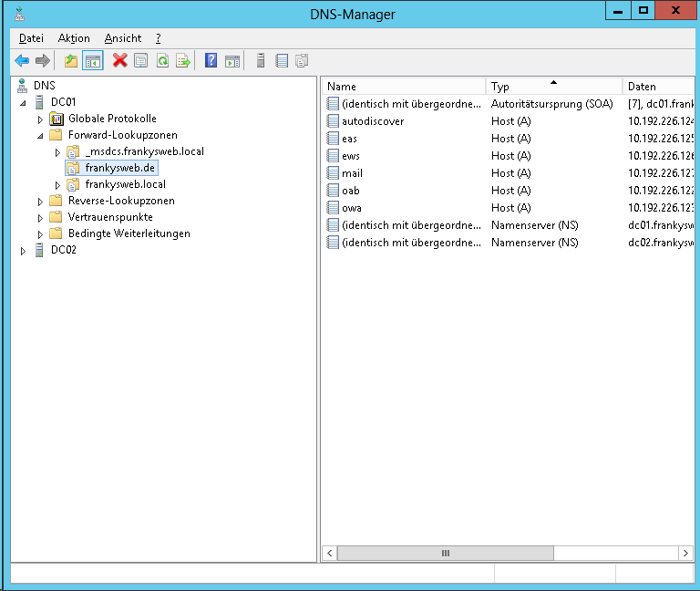Select the autodiscover host record

point(373,121)
